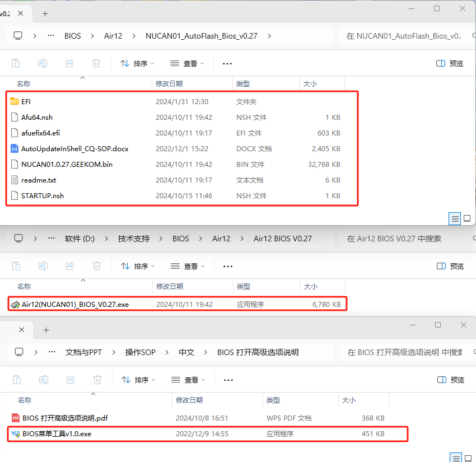This screenshot has height=462, width=476.
Task: Click the Share icon in the toolbar
Action: click(x=69, y=63)
